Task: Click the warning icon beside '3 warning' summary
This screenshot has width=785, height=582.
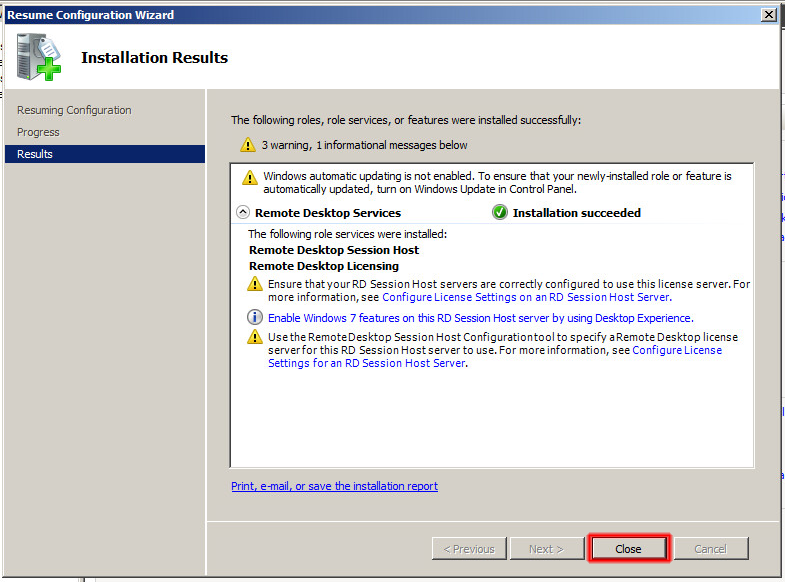Action: (x=248, y=145)
